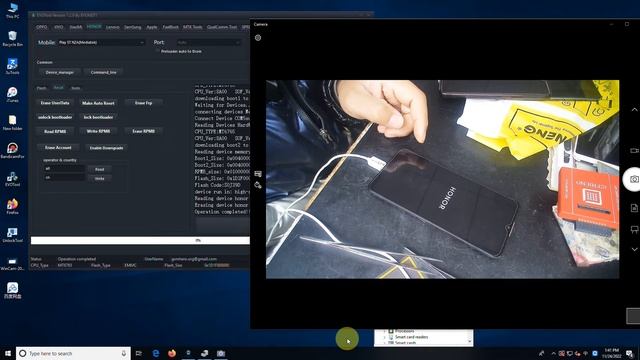Viewport: 640px width, 360px height.
Task: Open Bandicam desktop icon
Action: pos(12,150)
